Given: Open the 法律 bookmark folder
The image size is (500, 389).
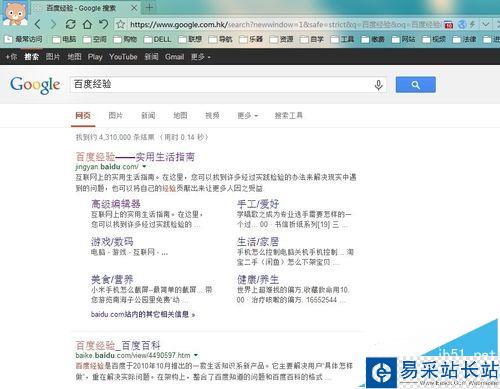Looking at the screenshot, I should (465, 39).
